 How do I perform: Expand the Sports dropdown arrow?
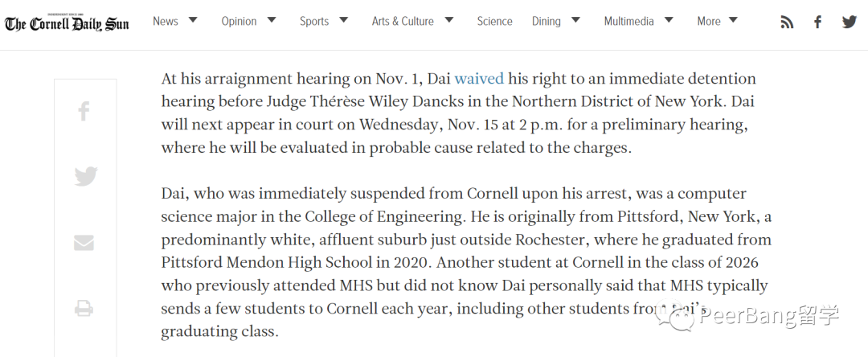[344, 20]
